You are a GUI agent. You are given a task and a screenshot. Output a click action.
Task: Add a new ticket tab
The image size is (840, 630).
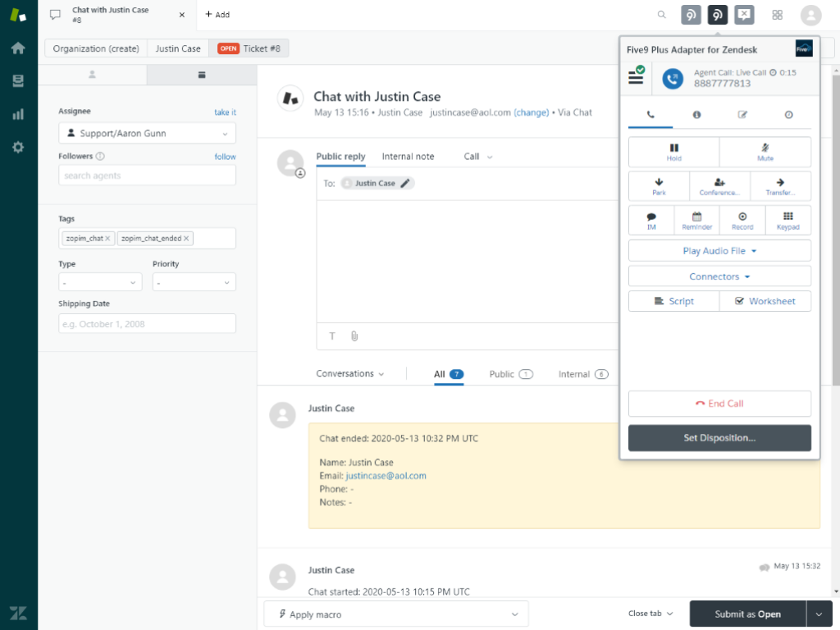click(217, 15)
